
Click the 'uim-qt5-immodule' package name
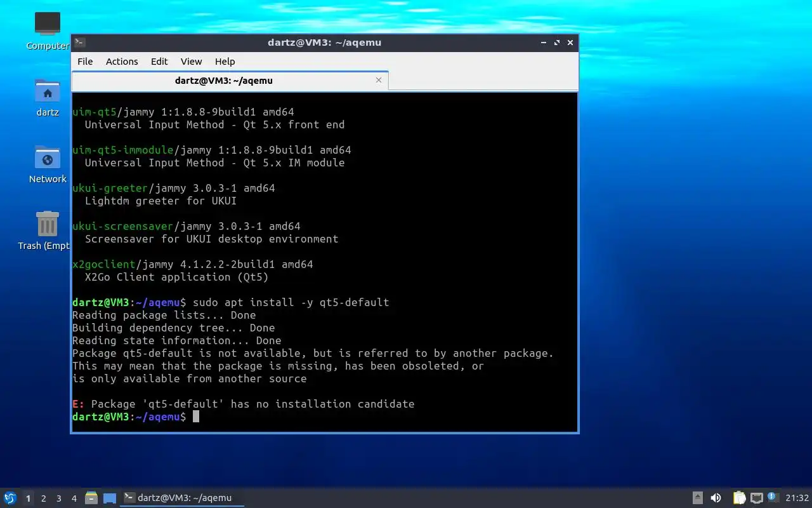pyautogui.click(x=123, y=150)
